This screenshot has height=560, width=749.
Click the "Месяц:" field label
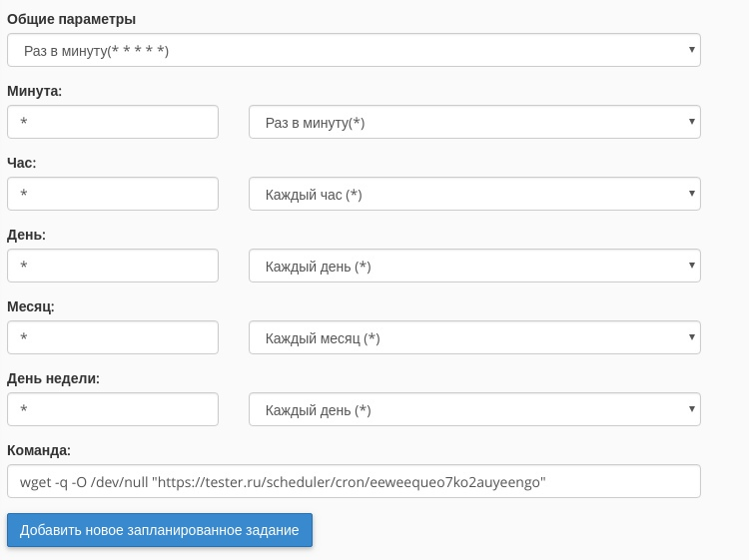tap(31, 306)
